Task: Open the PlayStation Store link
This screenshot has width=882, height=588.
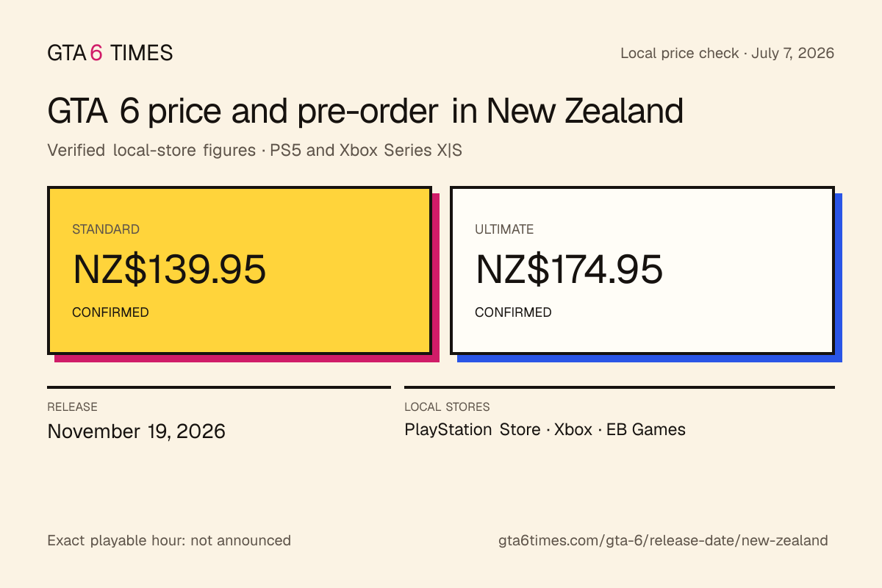Action: point(473,430)
